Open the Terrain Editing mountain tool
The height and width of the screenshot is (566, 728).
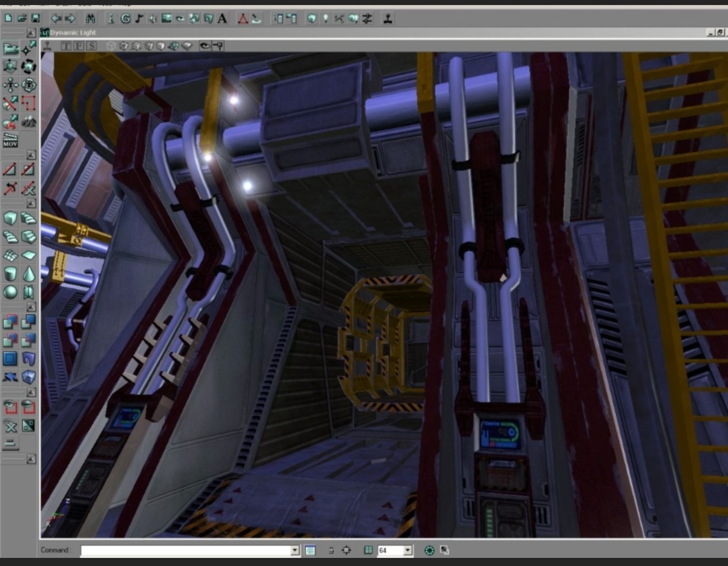(x=29, y=122)
